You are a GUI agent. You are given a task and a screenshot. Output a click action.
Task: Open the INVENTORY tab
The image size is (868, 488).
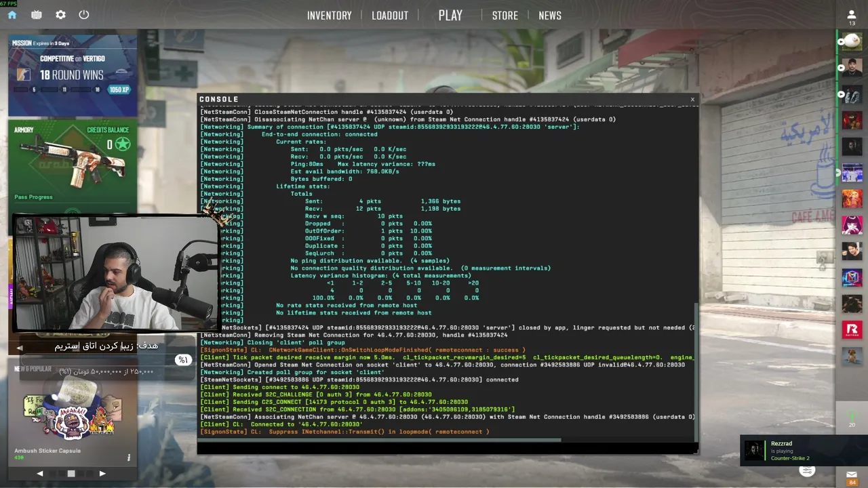(x=330, y=16)
